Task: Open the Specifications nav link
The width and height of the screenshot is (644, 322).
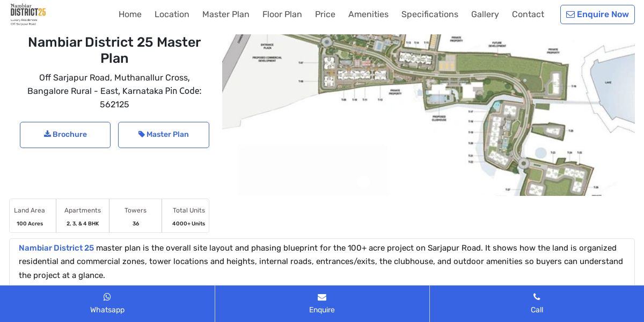Action: click(x=430, y=14)
